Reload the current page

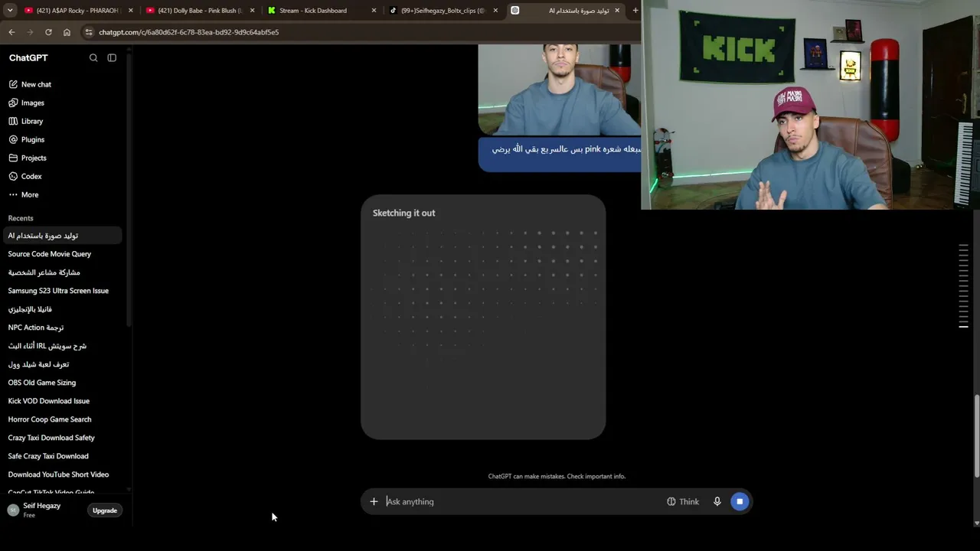click(48, 32)
